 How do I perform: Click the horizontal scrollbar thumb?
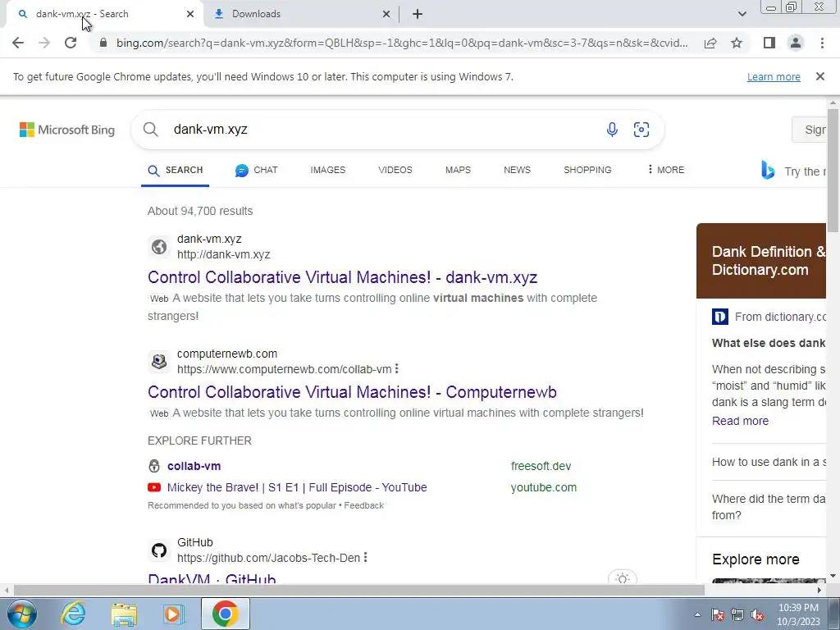tap(359, 591)
